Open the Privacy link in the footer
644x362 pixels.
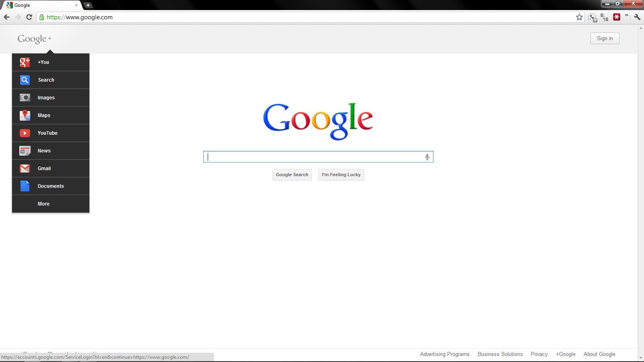click(539, 354)
